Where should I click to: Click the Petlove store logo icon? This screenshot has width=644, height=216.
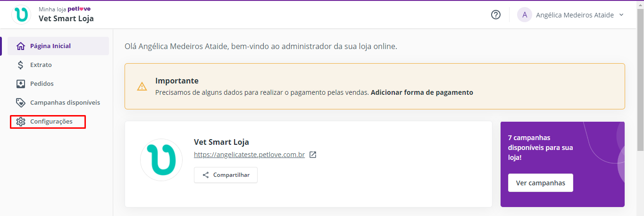22,15
